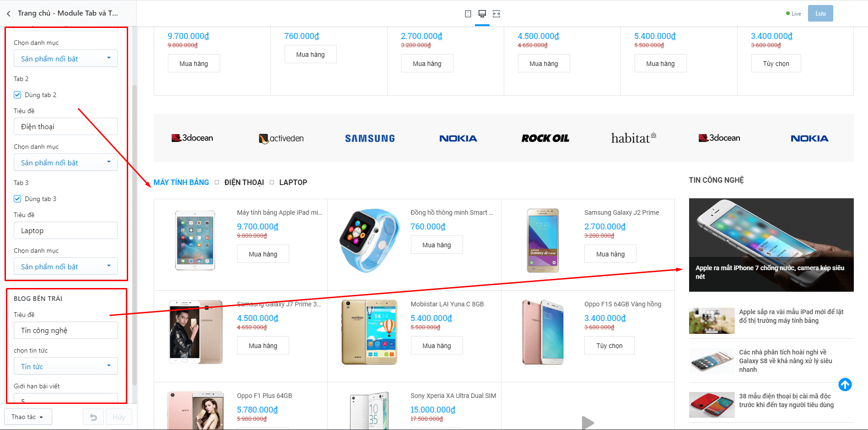Viewport: 868px width, 430px height.
Task: Uncheck the Dùng tab 2 checkbox
Action: [17, 95]
